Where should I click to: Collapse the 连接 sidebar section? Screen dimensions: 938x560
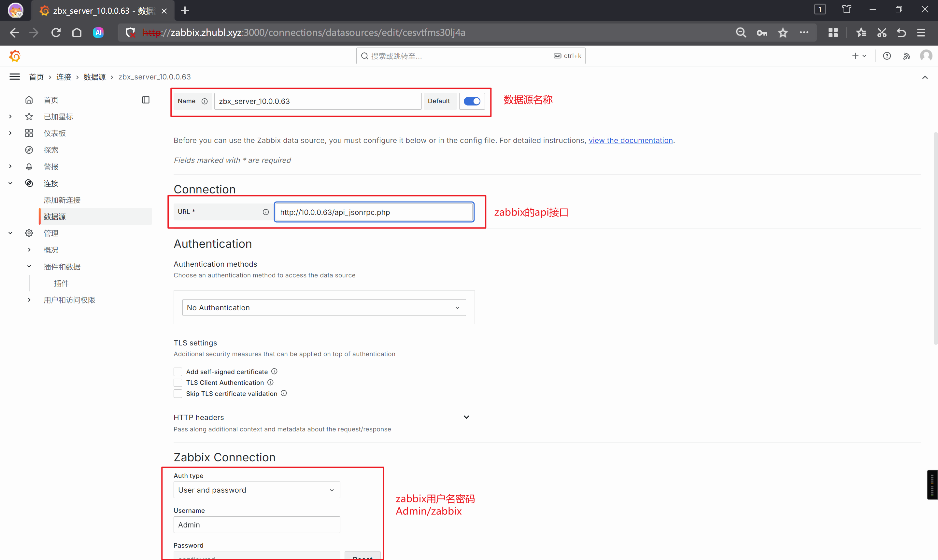coord(10,183)
